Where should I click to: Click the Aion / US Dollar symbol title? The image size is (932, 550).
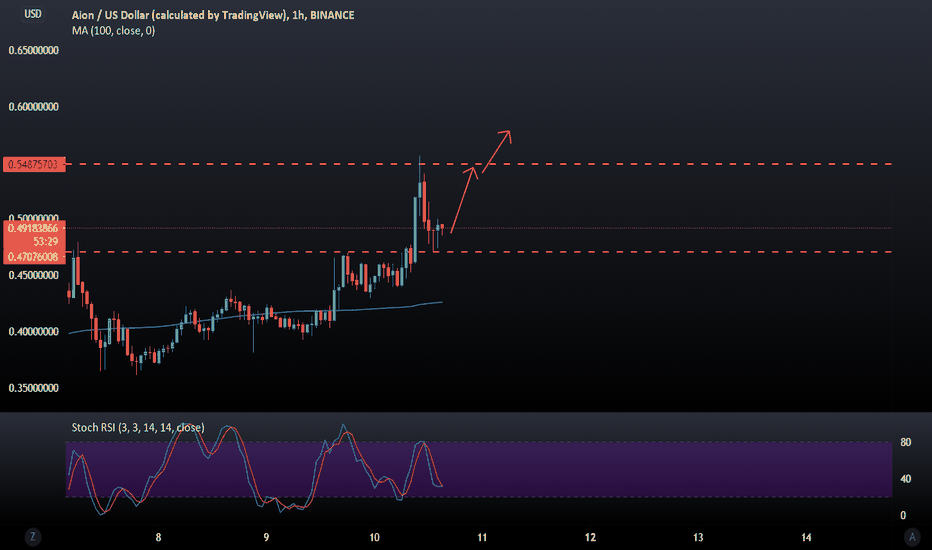(x=213, y=15)
